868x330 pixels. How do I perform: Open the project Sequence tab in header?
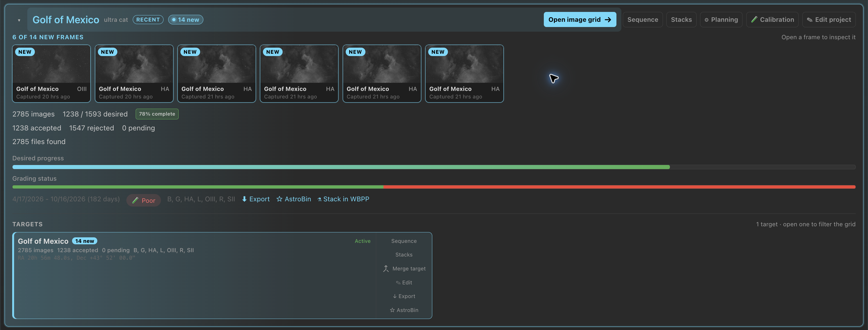coord(642,19)
